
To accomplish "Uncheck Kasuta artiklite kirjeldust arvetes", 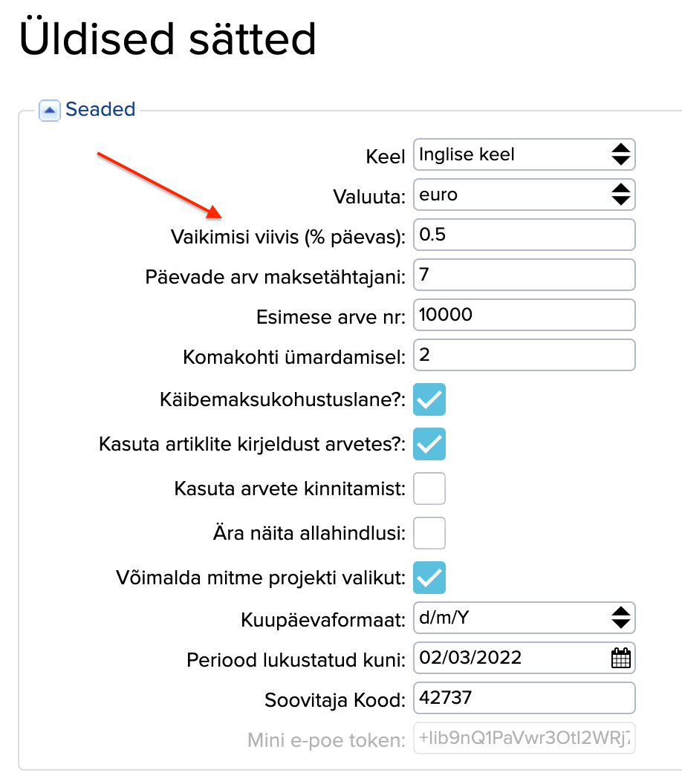I will coord(429,444).
